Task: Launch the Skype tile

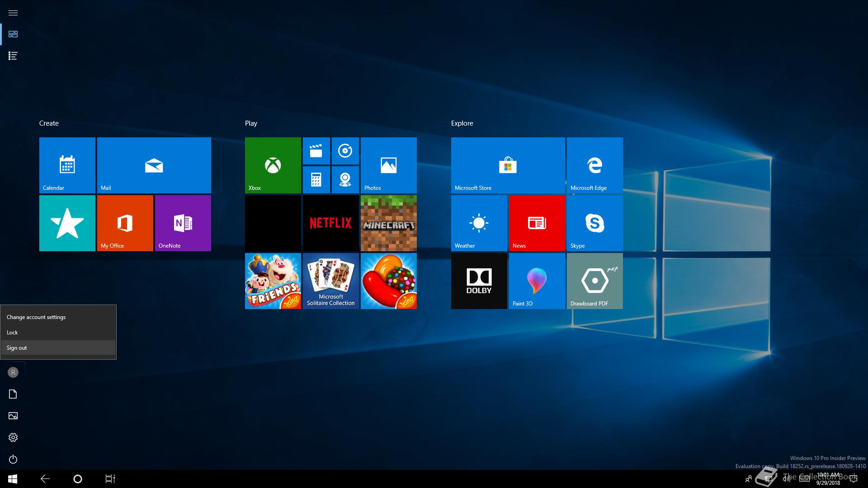Action: [594, 223]
